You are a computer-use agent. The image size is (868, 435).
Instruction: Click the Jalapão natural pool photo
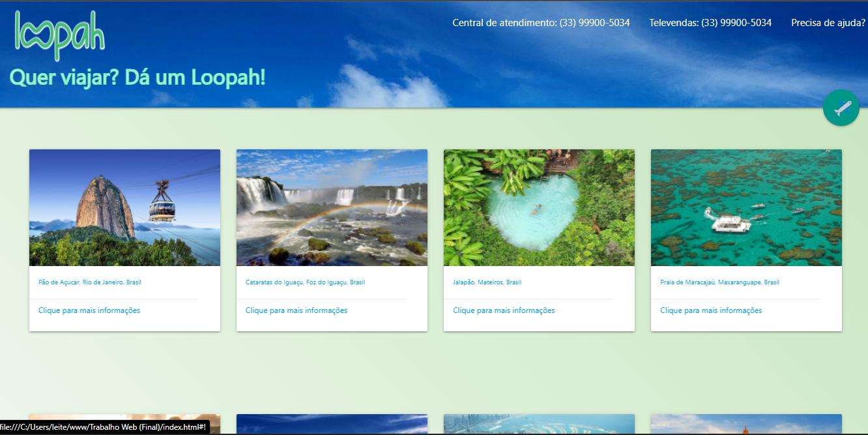539,207
